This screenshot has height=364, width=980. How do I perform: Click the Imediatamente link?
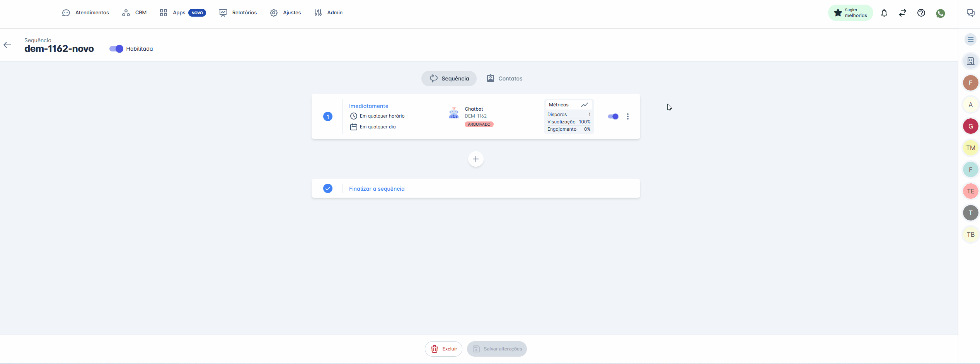pyautogui.click(x=368, y=106)
